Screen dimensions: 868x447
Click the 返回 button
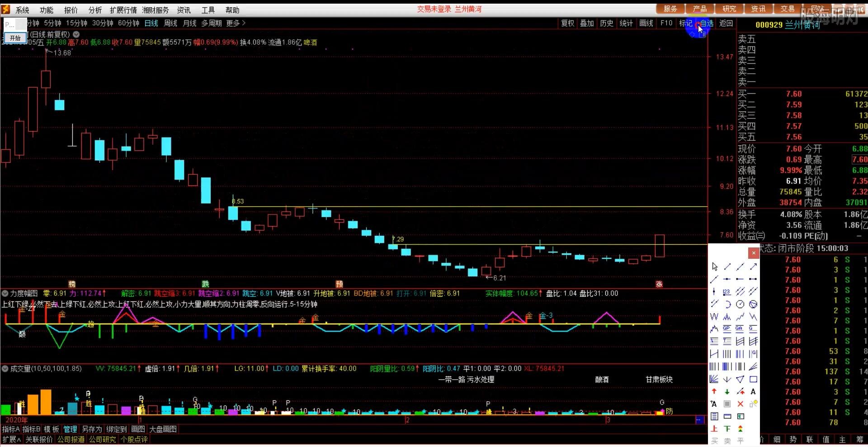pyautogui.click(x=726, y=23)
